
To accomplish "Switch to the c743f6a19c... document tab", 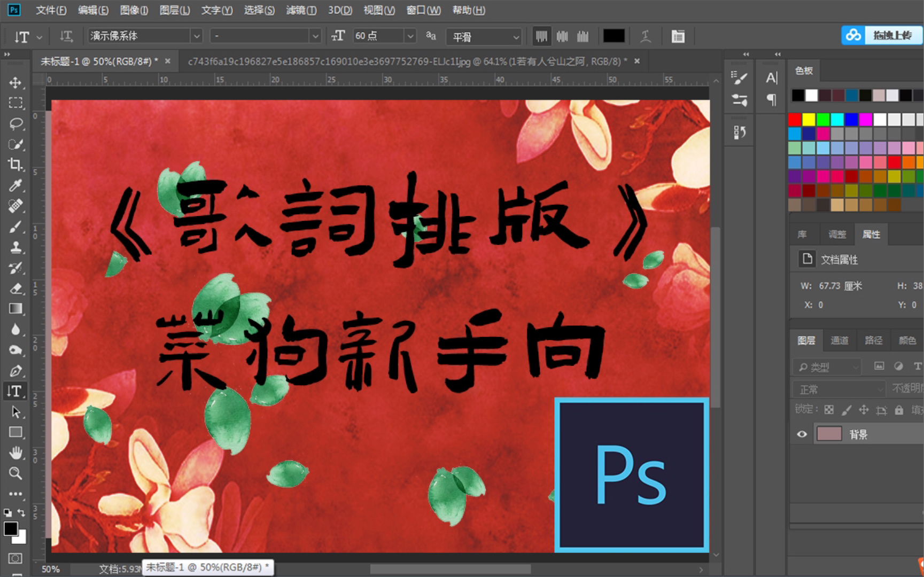I will click(x=407, y=61).
